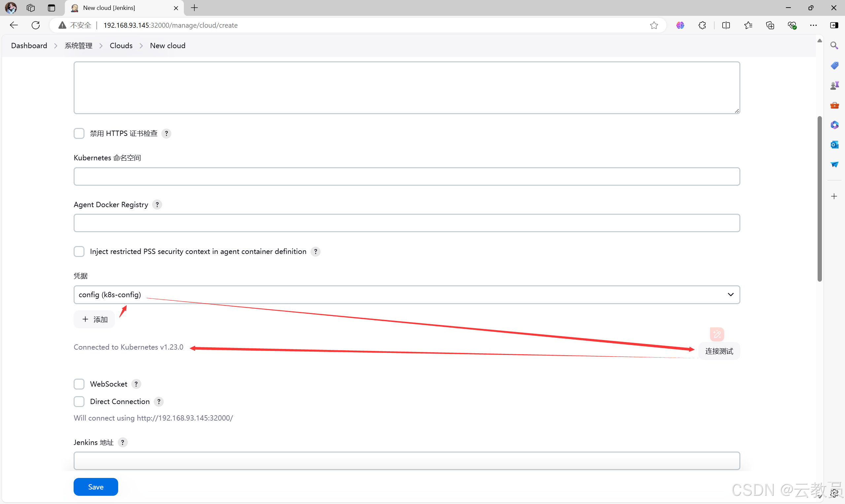Open sidebar games chess icon
The width and height of the screenshot is (845, 504).
click(834, 85)
